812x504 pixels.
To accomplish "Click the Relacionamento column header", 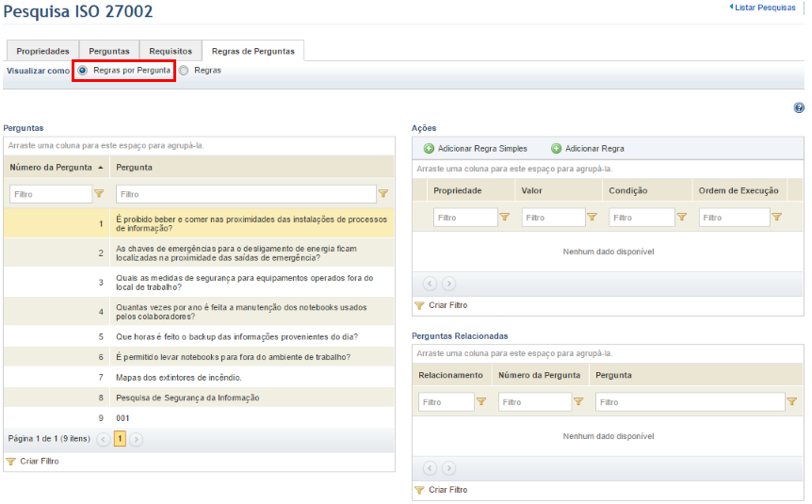I will (451, 375).
